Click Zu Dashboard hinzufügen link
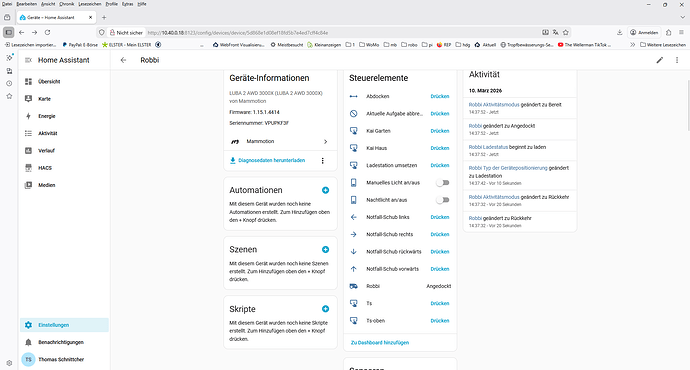The image size is (690, 370). tap(380, 342)
